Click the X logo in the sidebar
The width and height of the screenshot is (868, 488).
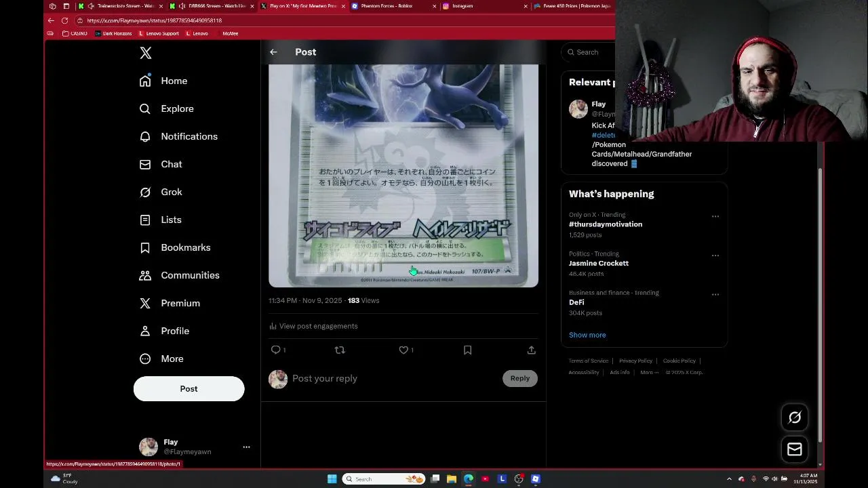coord(146,53)
